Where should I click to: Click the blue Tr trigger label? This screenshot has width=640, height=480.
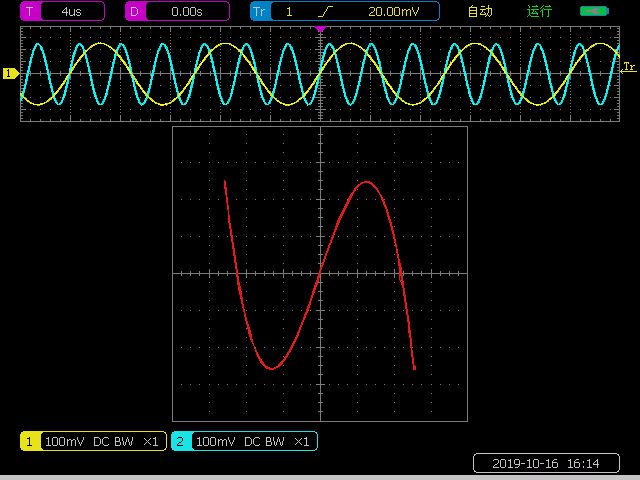(x=260, y=12)
